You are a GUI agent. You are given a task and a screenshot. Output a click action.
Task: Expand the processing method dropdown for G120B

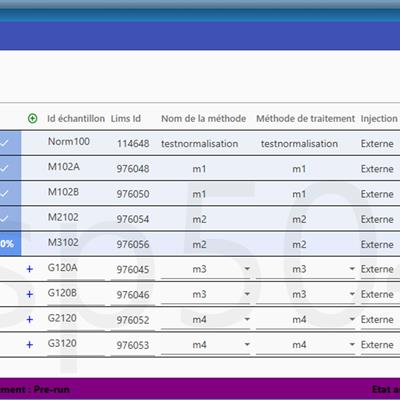coord(352,294)
